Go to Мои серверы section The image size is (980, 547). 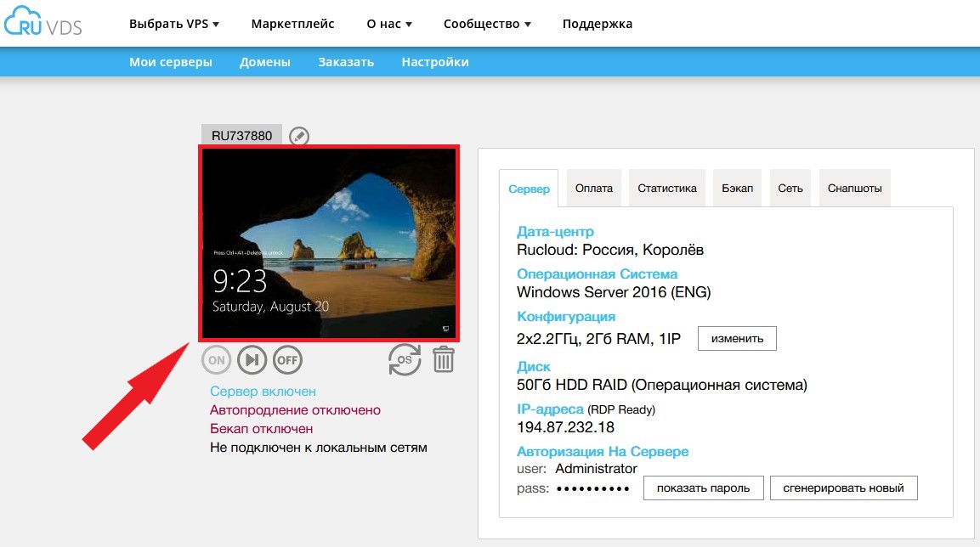point(171,61)
